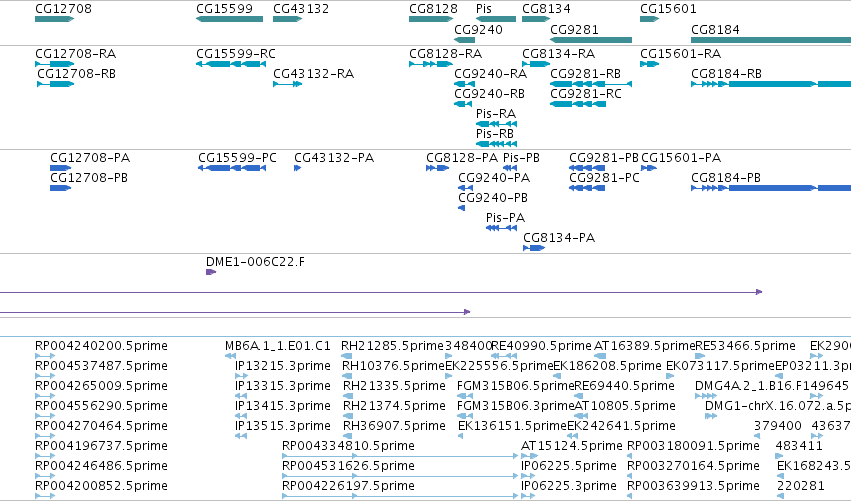Viewport: 851px width, 501px height.
Task: Select the CG9240 gene label
Action: tap(478, 29)
